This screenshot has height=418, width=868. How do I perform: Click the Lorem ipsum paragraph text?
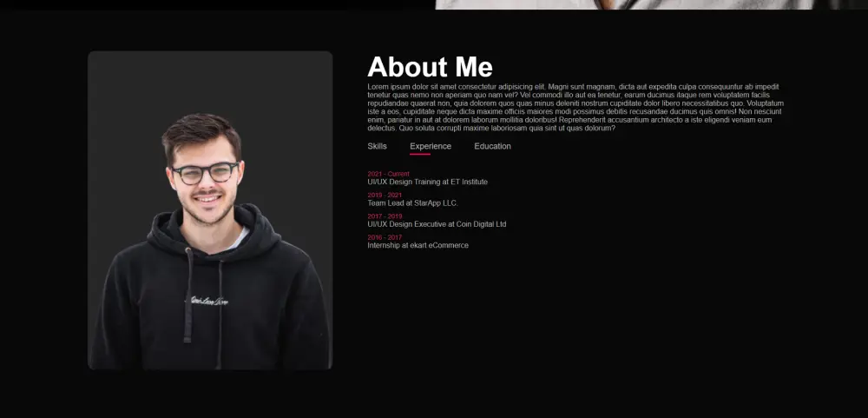pyautogui.click(x=575, y=108)
